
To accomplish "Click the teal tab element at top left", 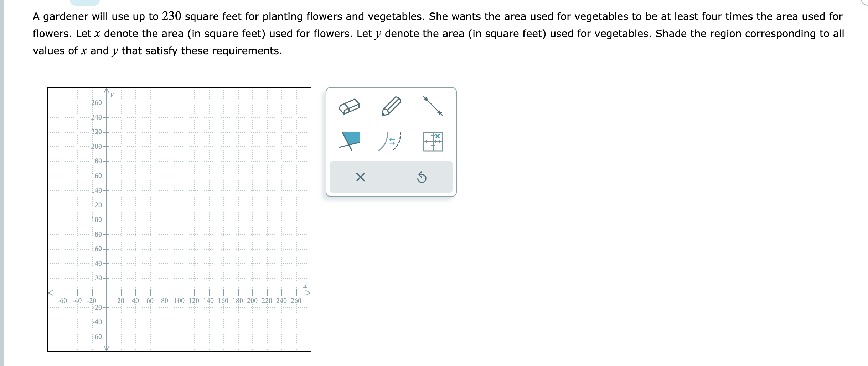I will click(85, 3).
